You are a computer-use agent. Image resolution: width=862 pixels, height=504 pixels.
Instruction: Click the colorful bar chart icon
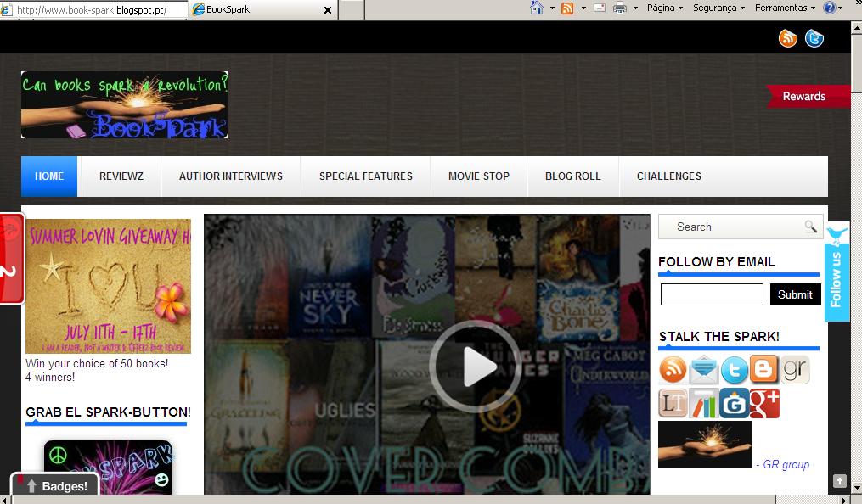(703, 403)
